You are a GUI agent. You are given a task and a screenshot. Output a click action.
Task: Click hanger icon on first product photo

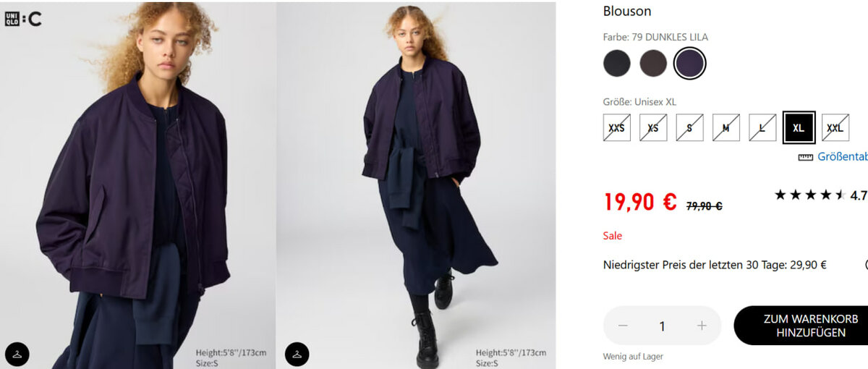[x=17, y=353]
